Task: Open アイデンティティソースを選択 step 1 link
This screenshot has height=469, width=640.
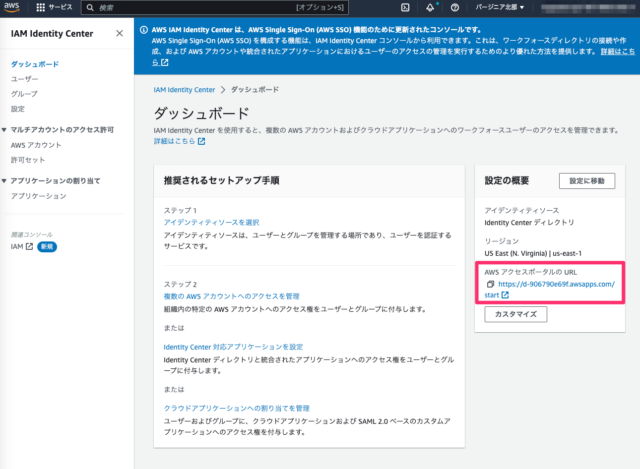Action: pos(211,222)
